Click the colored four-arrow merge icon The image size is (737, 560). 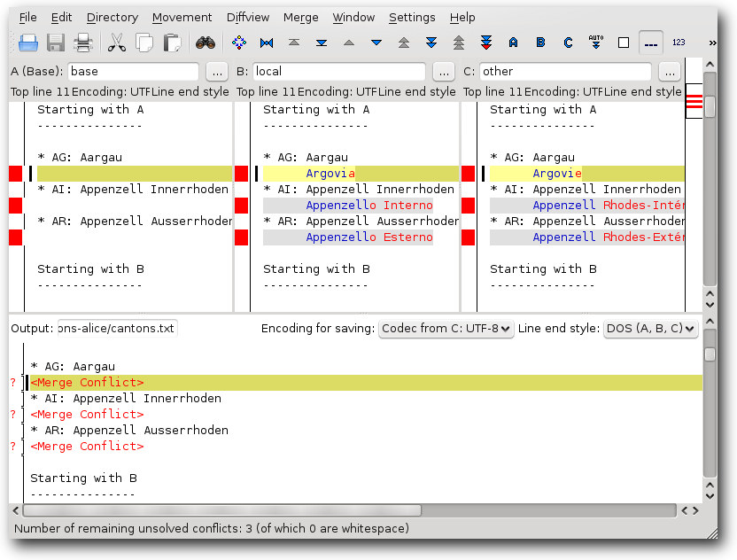(x=239, y=43)
